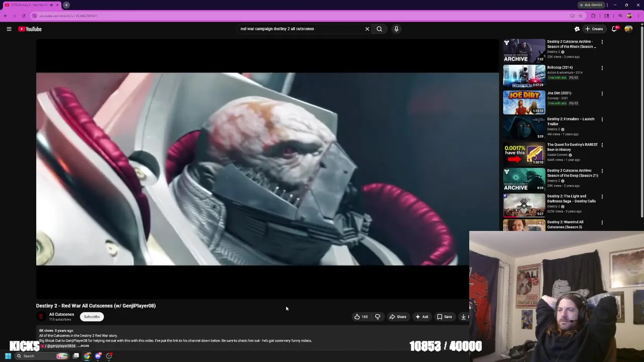This screenshot has width=644, height=362.
Task: Open the Windows Start menu
Action: tap(8, 356)
